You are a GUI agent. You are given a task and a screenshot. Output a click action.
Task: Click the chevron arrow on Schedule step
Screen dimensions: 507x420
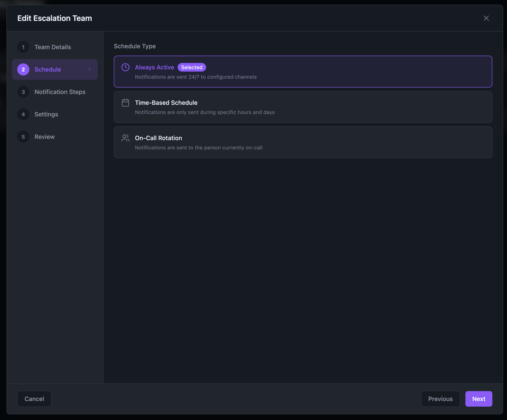[x=90, y=70]
